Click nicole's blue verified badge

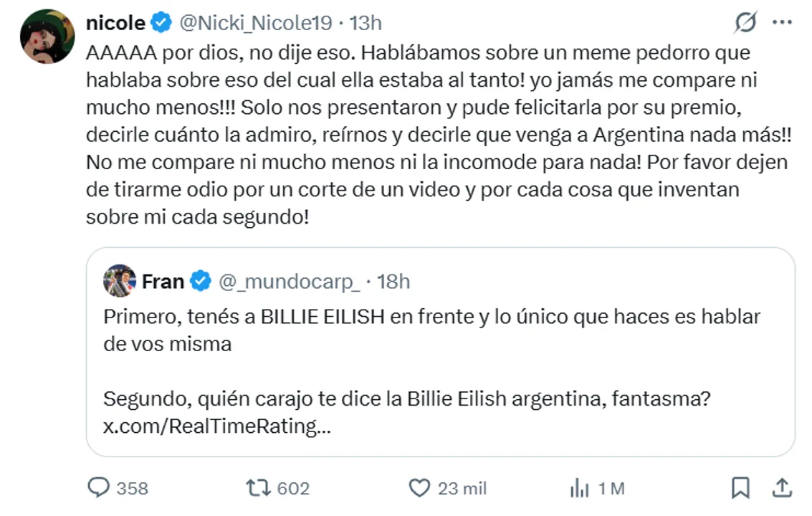(161, 24)
